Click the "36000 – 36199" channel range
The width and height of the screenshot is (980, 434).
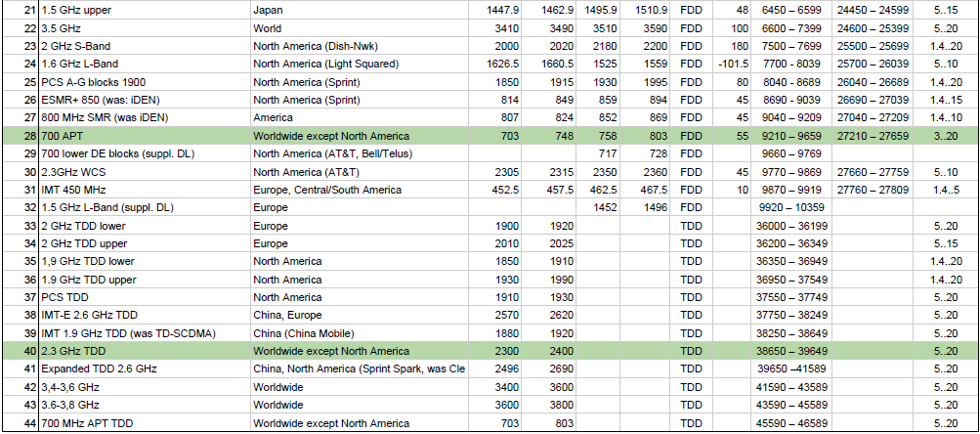pyautogui.click(x=791, y=226)
